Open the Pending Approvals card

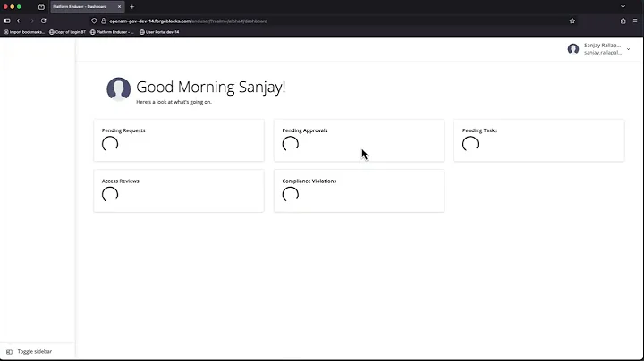359,140
